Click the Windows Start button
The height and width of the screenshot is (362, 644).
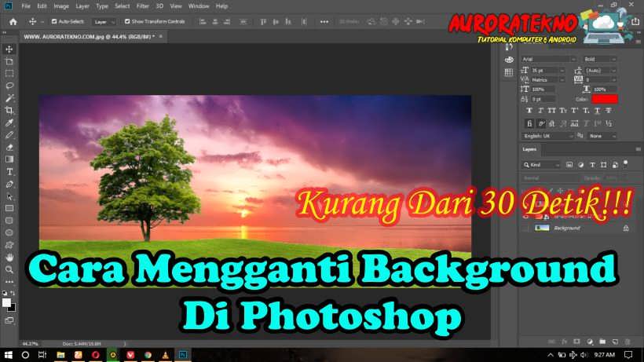(x=8, y=355)
